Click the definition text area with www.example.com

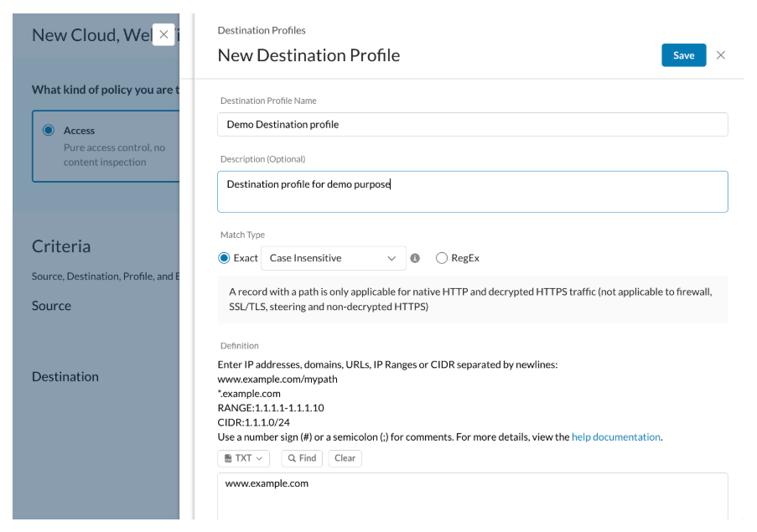[x=473, y=496]
